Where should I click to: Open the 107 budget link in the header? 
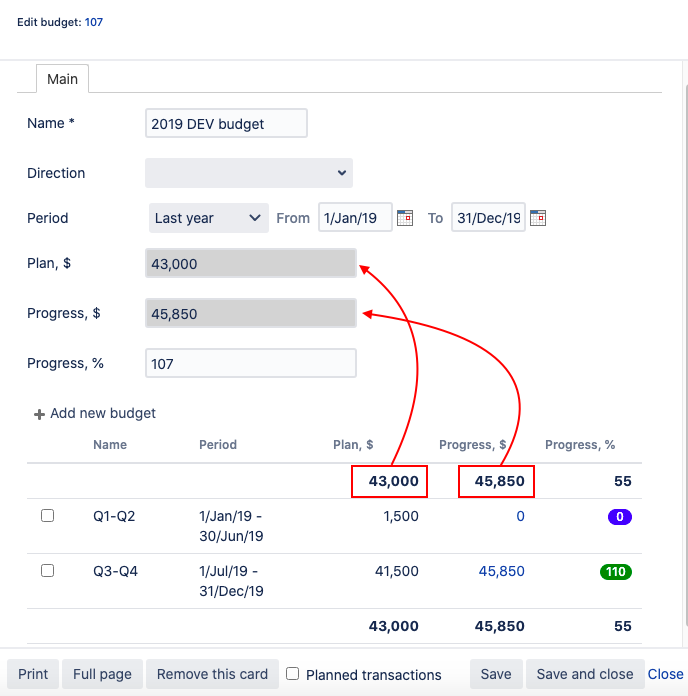tap(91, 22)
